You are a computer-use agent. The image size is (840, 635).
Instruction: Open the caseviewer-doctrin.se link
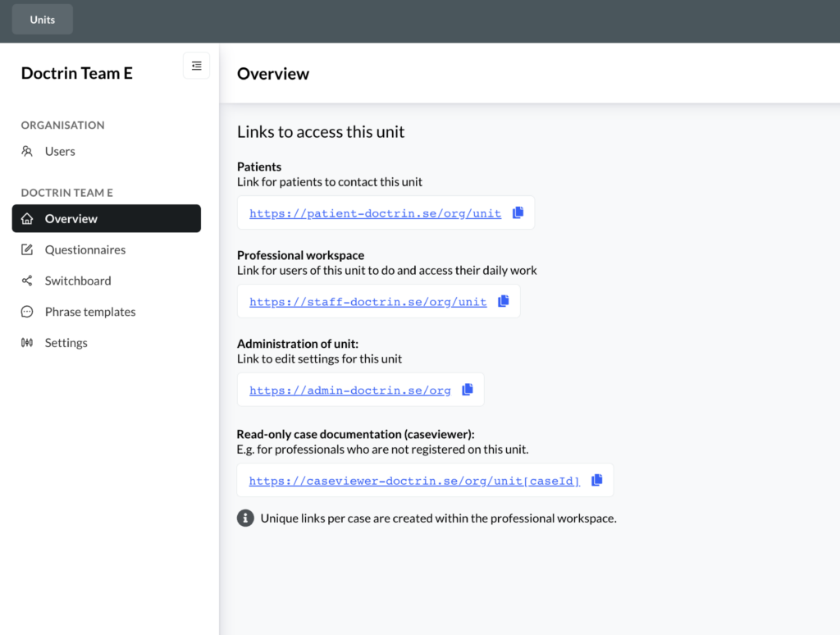414,481
